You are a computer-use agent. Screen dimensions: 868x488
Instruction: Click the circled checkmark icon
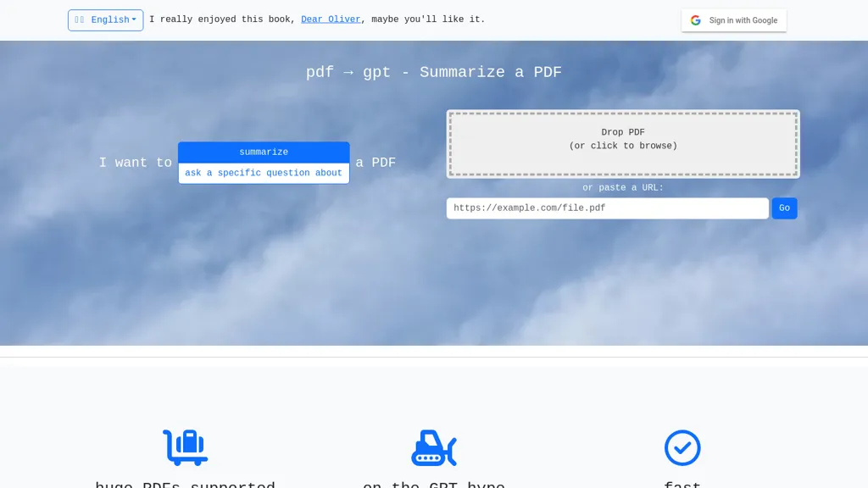click(x=682, y=448)
